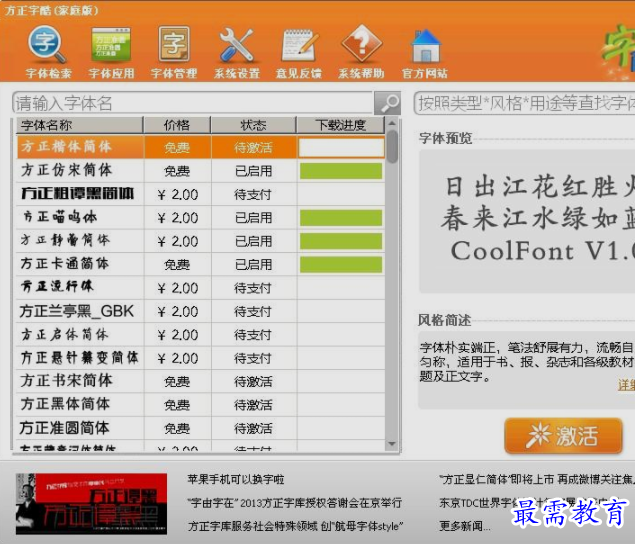This screenshot has height=544, width=635.
Task: Click the font list scrollbar thumb
Action: tap(392, 146)
